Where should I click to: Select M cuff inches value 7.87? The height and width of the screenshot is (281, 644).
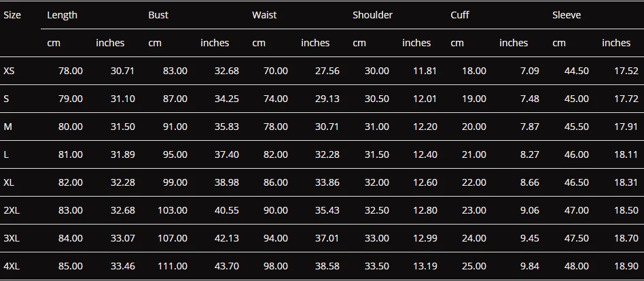pos(530,127)
